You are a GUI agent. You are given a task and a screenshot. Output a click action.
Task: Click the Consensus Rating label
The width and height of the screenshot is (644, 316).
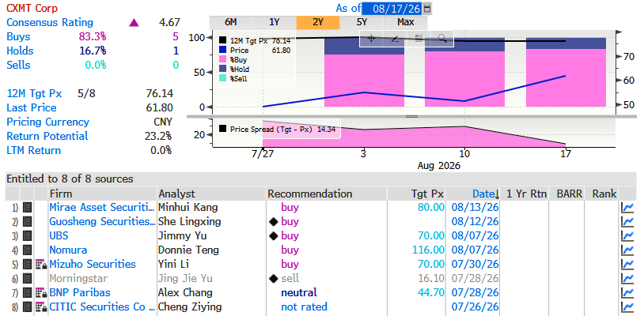(x=50, y=23)
